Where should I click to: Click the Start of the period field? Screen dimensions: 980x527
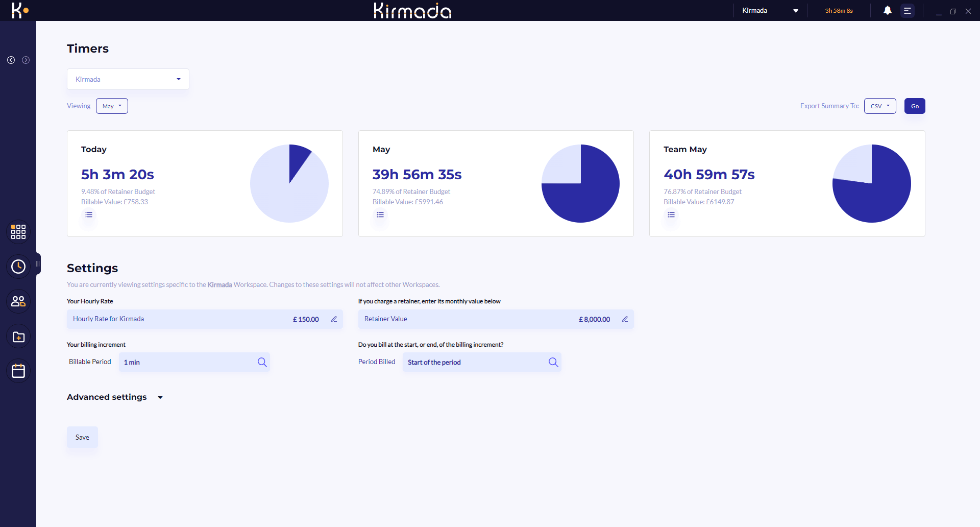coord(482,362)
